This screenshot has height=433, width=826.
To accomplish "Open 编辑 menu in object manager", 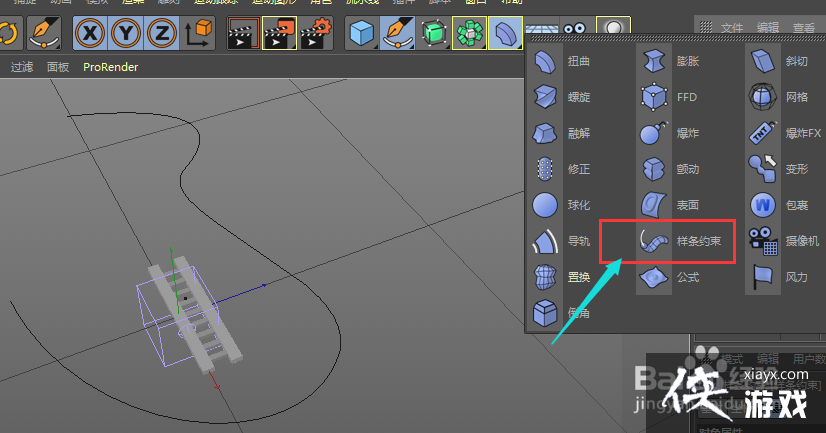I will coord(768,28).
